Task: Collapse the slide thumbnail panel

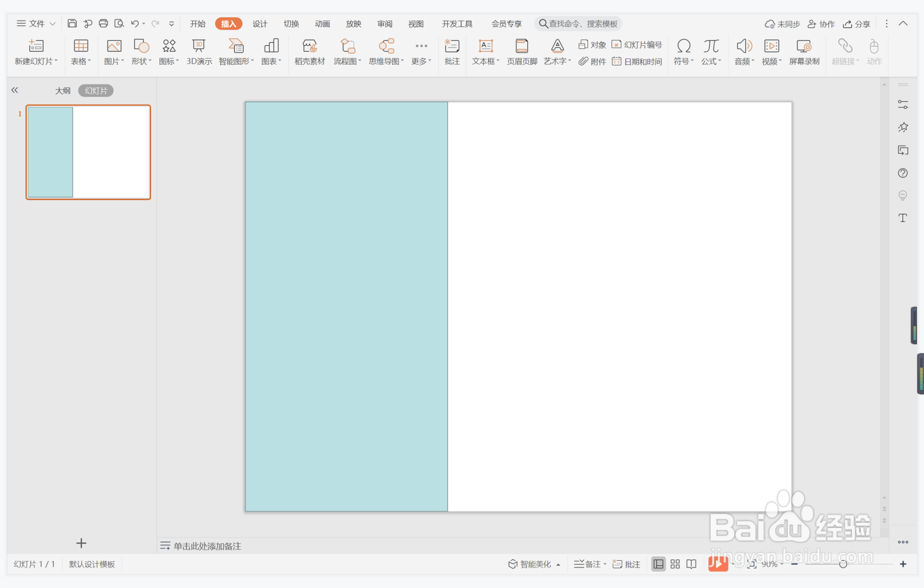Action: tap(15, 90)
